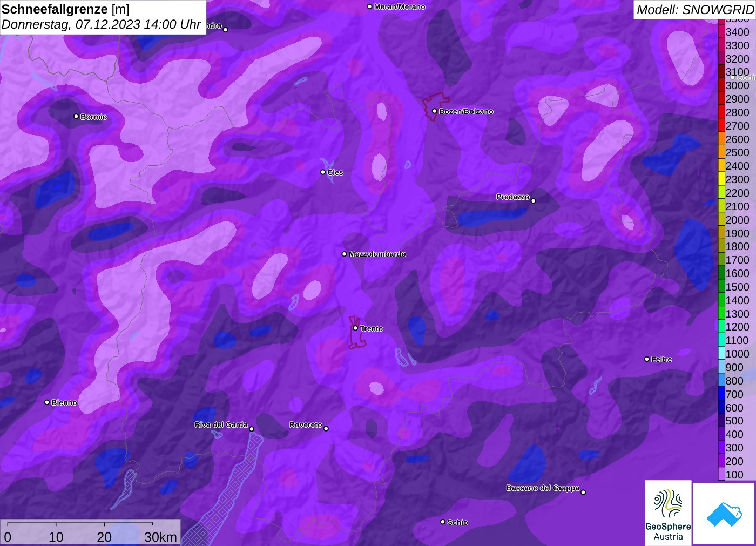
Task: Click the 1000 m cyan legend swatch
Action: (721, 354)
